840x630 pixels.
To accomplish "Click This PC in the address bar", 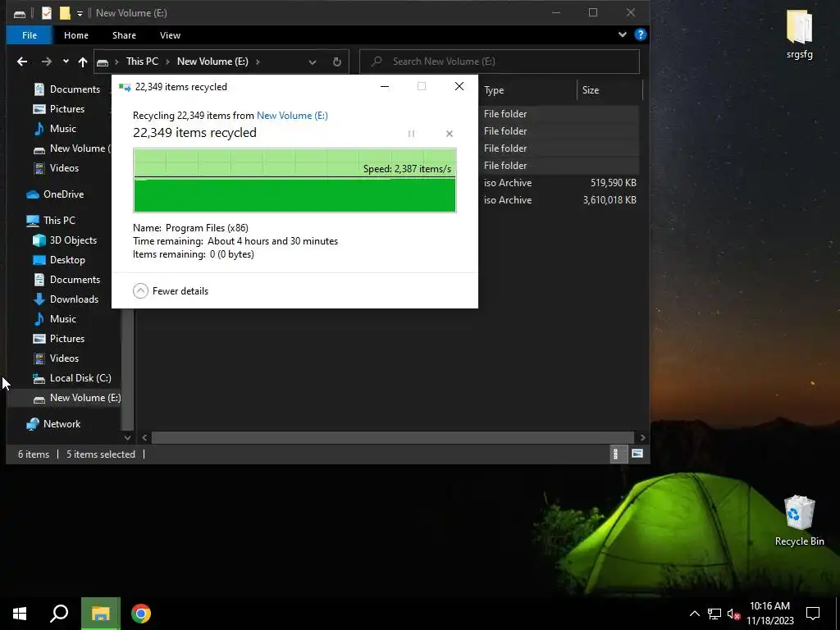I will pos(142,62).
